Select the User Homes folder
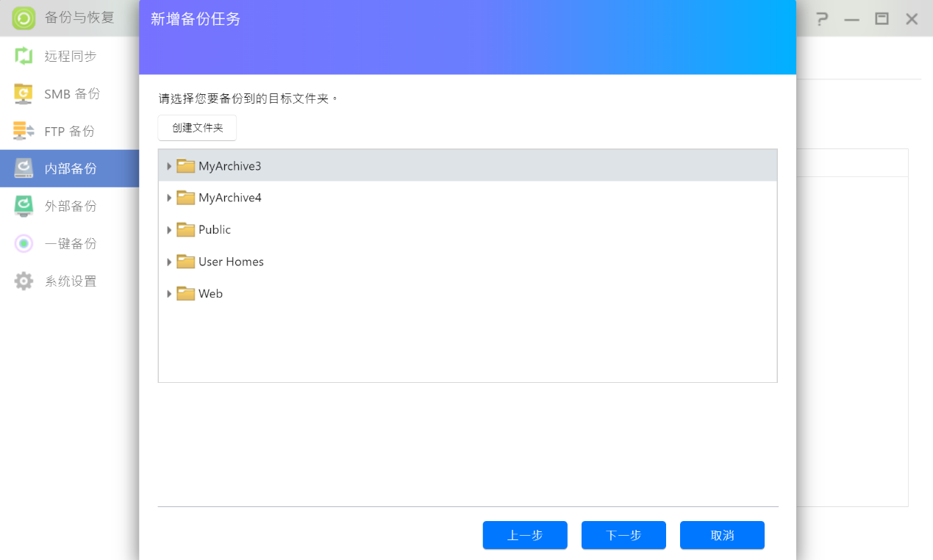The width and height of the screenshot is (933, 560). coord(231,262)
